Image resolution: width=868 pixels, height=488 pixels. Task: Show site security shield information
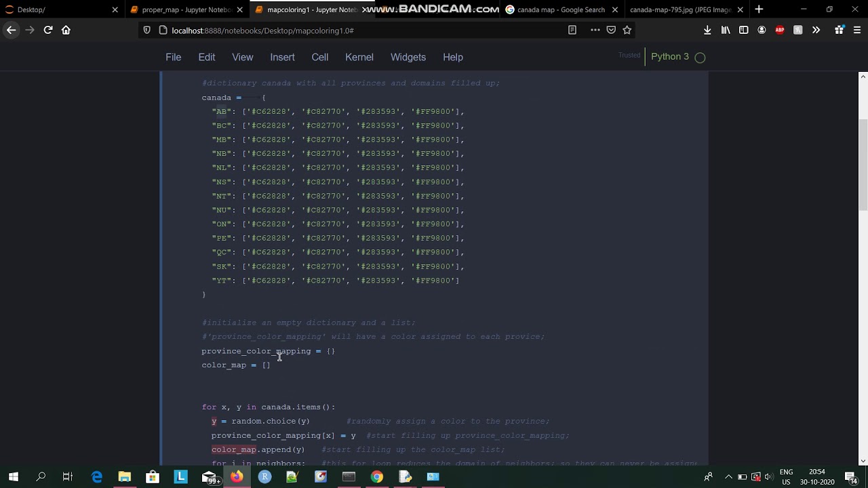[147, 30]
